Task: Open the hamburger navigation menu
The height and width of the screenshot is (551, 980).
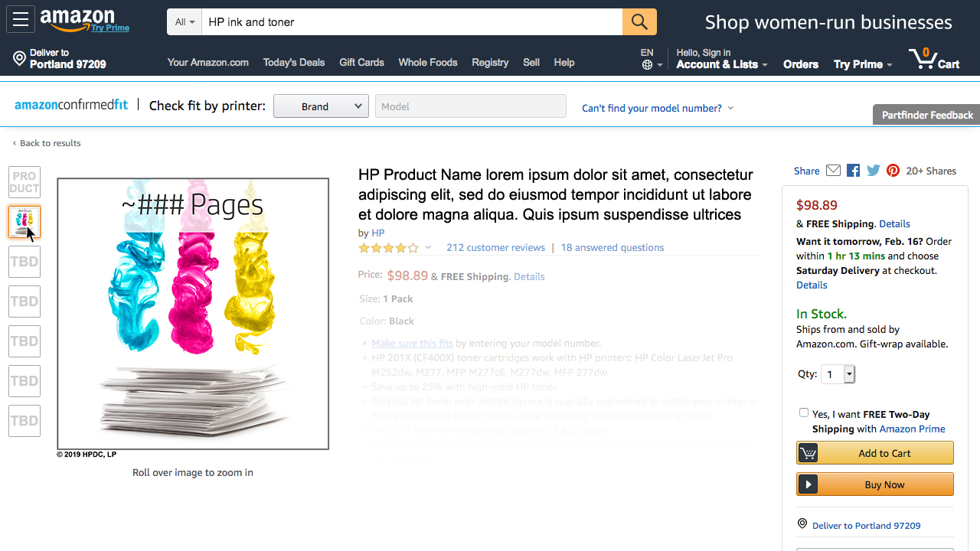Action: click(x=21, y=20)
